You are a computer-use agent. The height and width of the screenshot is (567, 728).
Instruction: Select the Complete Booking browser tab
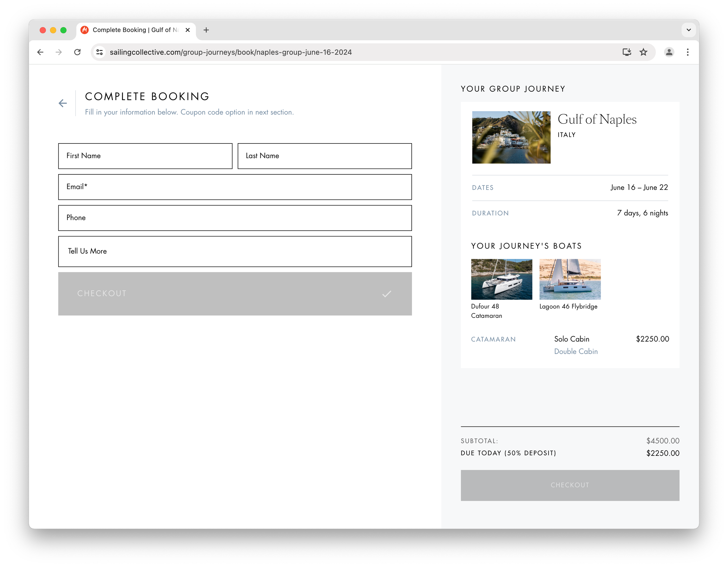pyautogui.click(x=133, y=30)
